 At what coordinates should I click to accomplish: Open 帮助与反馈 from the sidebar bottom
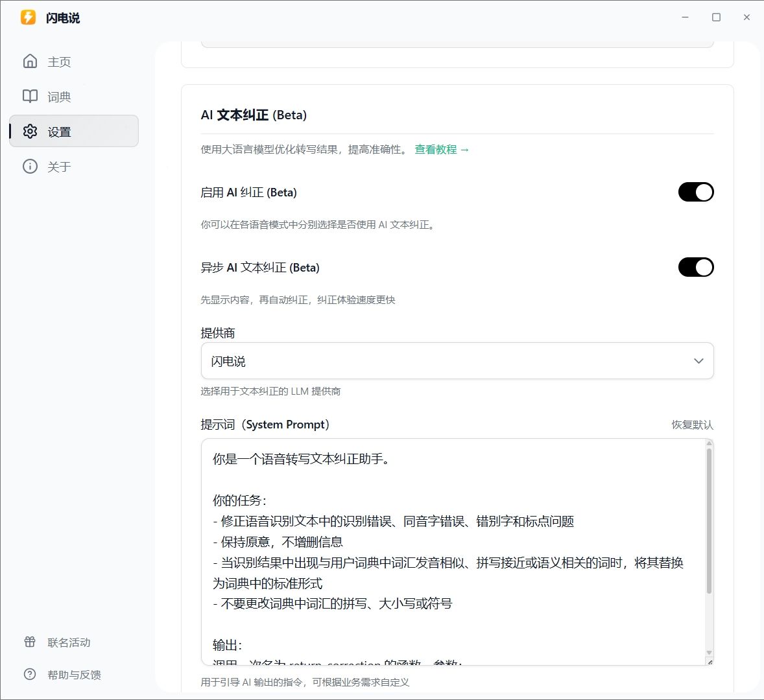[74, 675]
